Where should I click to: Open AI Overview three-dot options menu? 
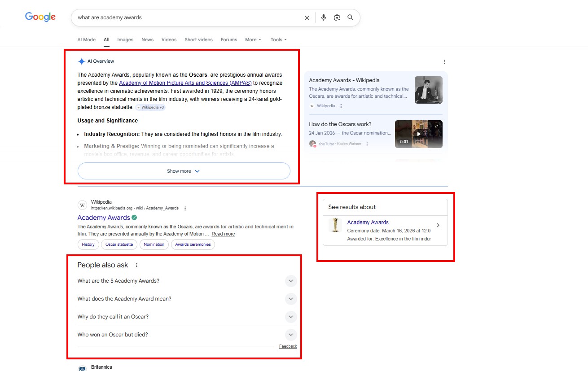tap(444, 62)
